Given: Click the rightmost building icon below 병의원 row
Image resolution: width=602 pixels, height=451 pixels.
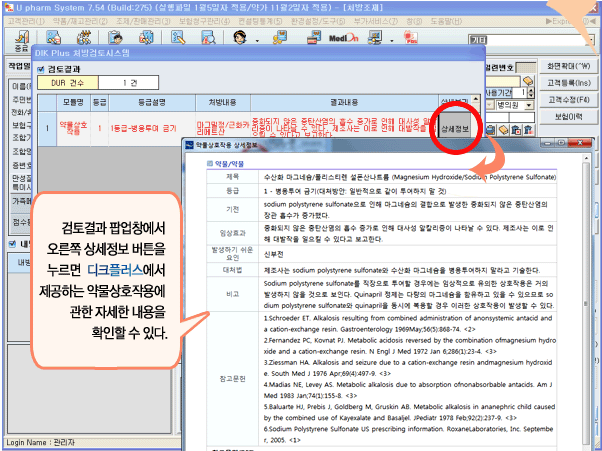Looking at the screenshot, I should coord(529,130).
